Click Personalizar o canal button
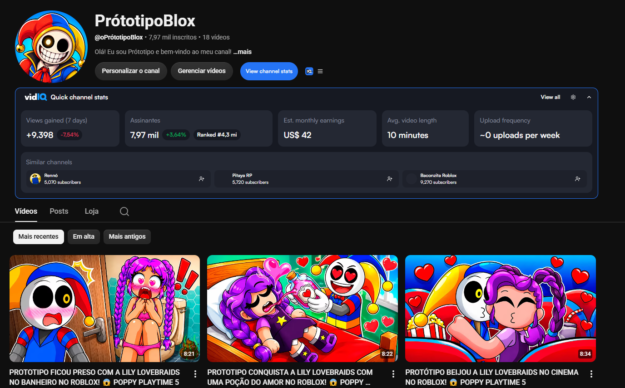Viewport: 625px width, 388px height. [x=131, y=71]
